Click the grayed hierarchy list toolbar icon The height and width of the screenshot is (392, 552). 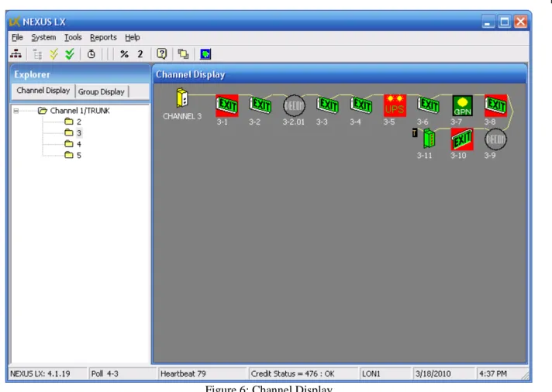(37, 53)
